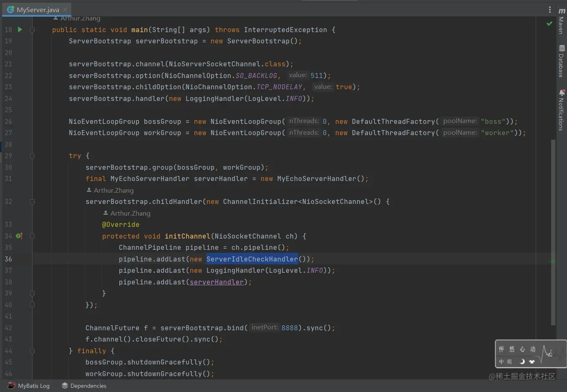
Task: Click the moon icon in input method widget
Action: point(522,362)
